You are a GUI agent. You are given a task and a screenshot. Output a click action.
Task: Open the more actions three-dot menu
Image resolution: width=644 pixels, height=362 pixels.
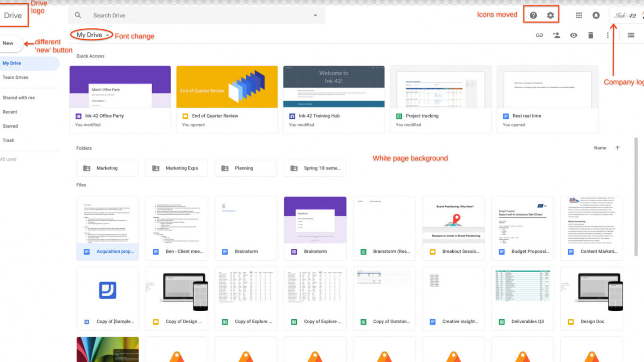(x=608, y=35)
